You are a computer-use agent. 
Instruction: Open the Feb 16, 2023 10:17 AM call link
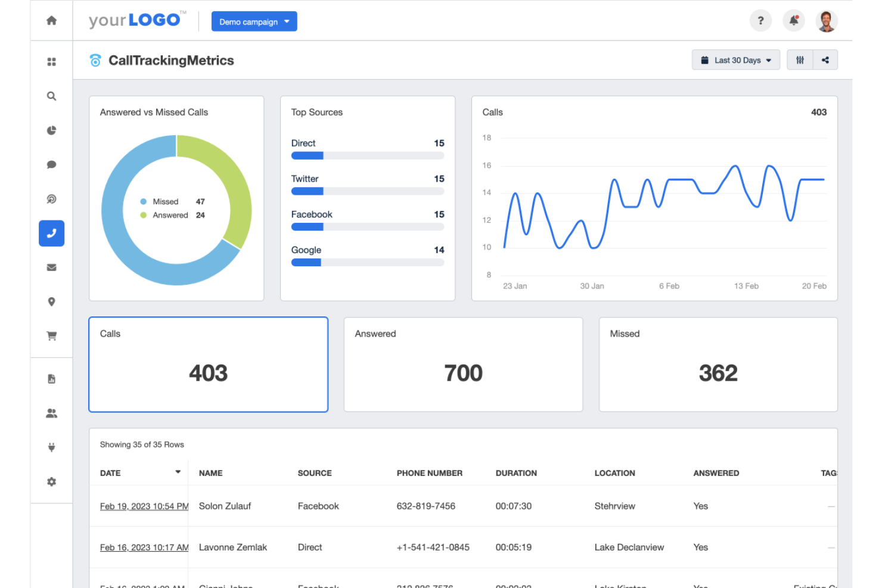(144, 547)
